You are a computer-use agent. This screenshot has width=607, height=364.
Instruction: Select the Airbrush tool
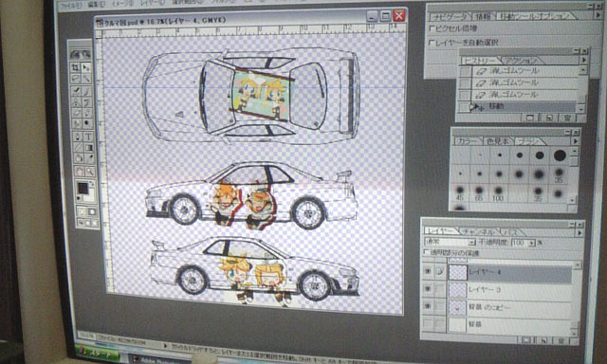click(x=77, y=91)
